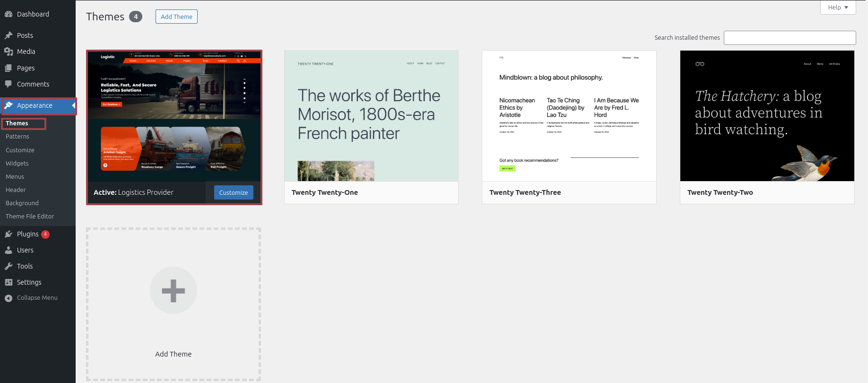This screenshot has height=383, width=868.
Task: Click the Search installed themes label
Action: pyautogui.click(x=687, y=38)
